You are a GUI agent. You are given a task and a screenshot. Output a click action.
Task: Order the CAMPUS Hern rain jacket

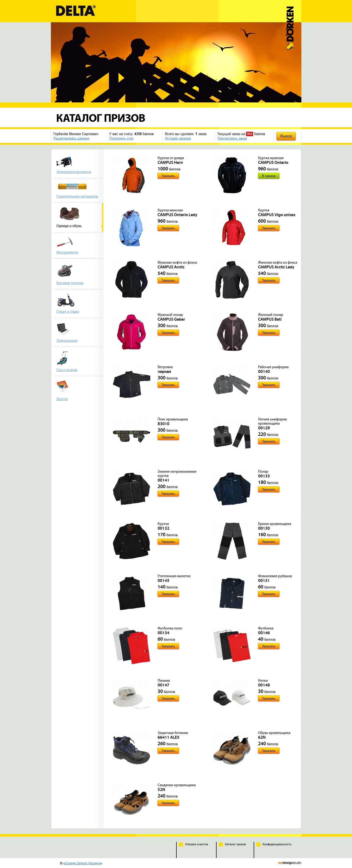[x=168, y=176]
